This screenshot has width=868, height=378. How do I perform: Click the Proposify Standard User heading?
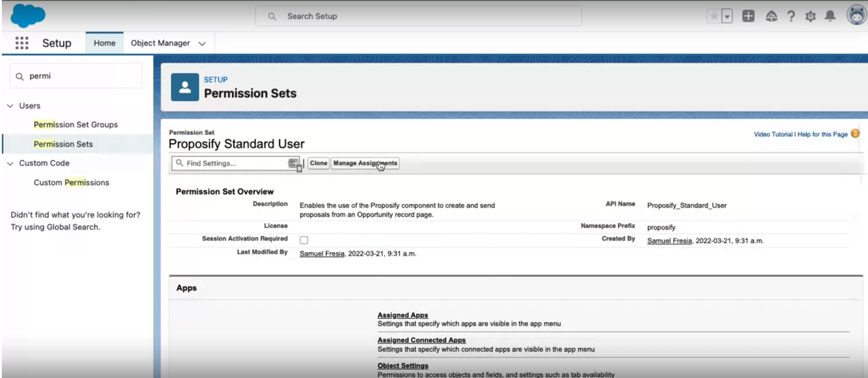coord(236,144)
